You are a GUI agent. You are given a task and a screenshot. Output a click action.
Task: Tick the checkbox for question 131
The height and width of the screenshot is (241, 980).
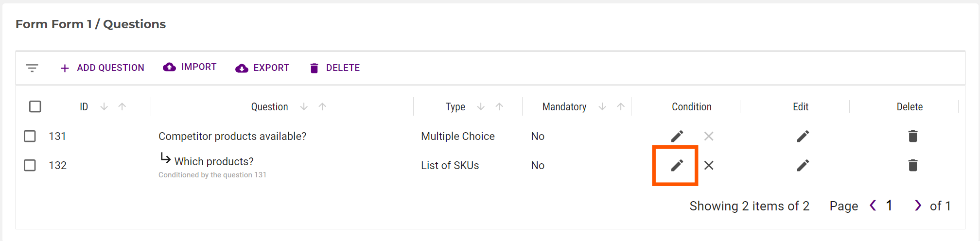(30, 137)
